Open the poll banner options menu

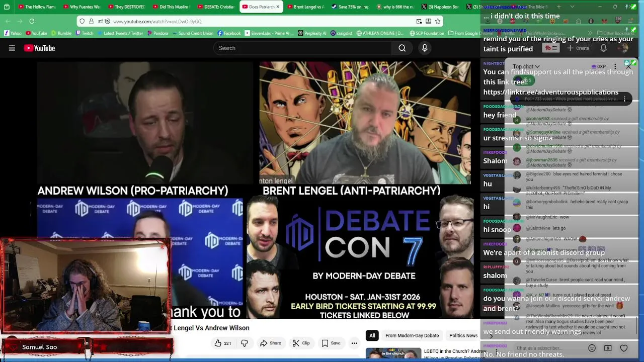click(x=624, y=99)
